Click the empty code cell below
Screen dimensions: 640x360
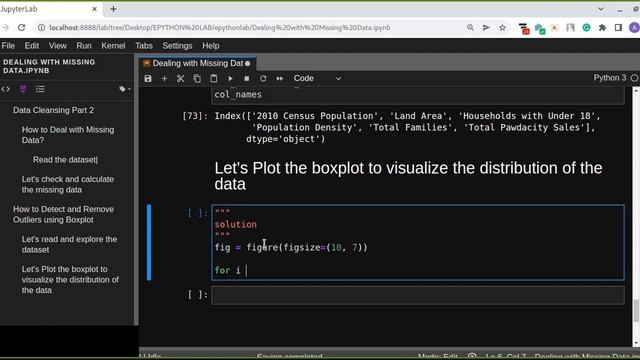pyautogui.click(x=418, y=295)
